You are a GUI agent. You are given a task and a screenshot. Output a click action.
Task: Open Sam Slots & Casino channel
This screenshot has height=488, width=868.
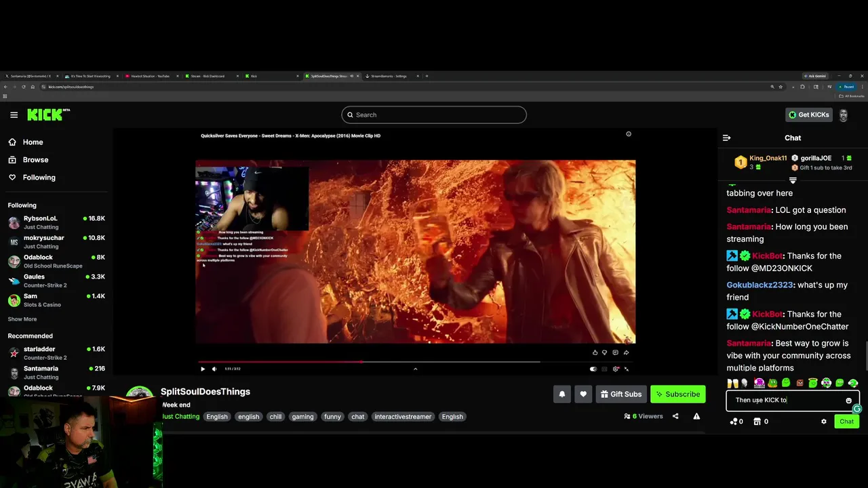coord(56,300)
